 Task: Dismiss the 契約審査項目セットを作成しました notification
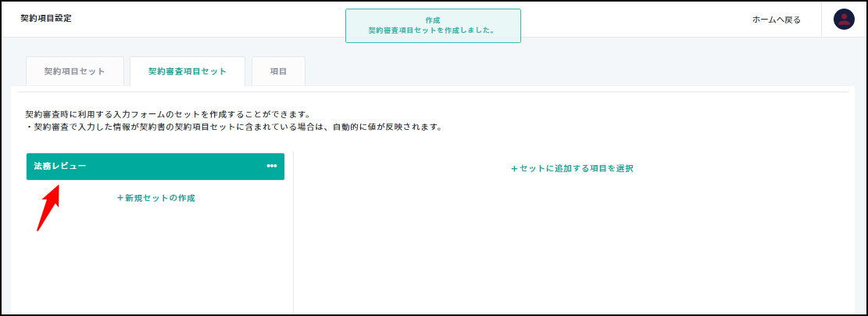(x=433, y=26)
